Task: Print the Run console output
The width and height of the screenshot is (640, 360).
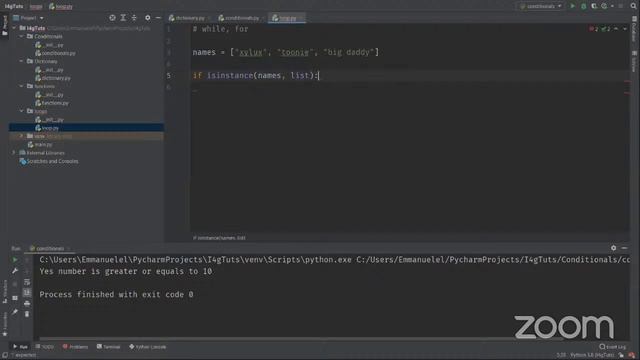Action: tap(27, 303)
